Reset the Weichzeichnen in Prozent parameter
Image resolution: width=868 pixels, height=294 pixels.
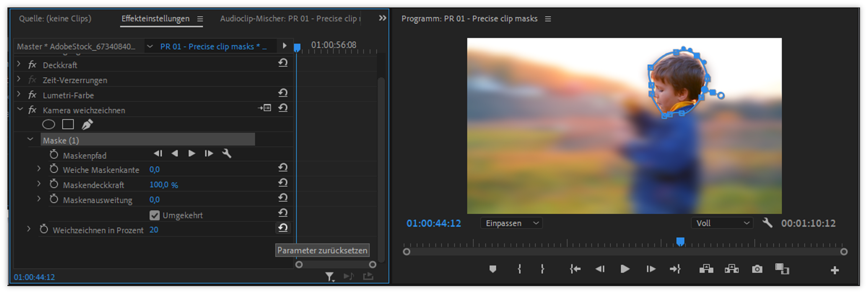(283, 228)
